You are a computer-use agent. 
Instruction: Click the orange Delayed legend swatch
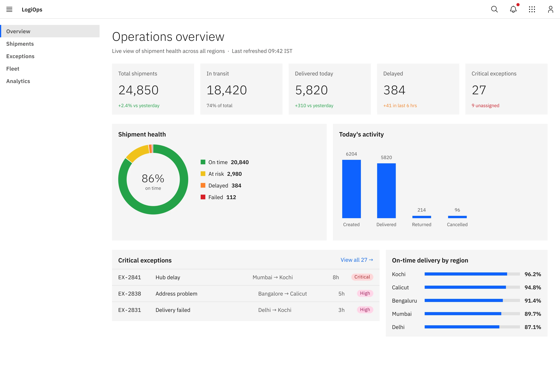(x=203, y=185)
